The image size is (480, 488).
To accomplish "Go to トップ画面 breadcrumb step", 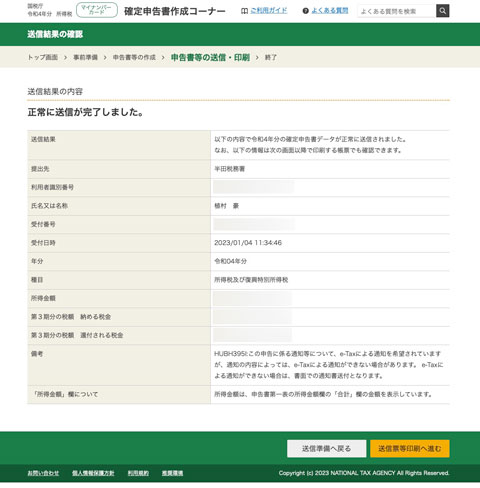I will (x=43, y=57).
